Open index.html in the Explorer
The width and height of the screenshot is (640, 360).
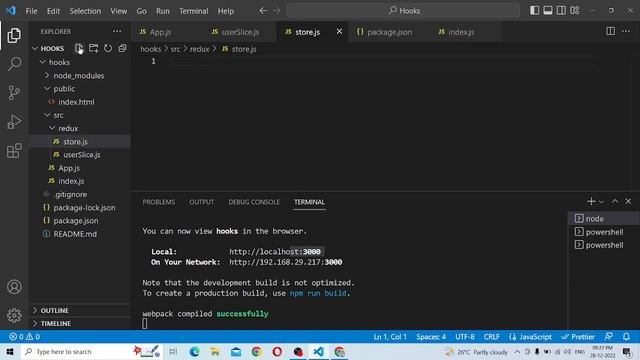[x=76, y=102]
